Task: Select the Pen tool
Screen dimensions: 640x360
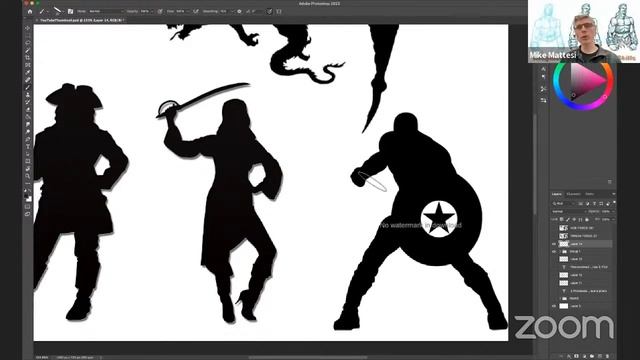Action: click(28, 139)
